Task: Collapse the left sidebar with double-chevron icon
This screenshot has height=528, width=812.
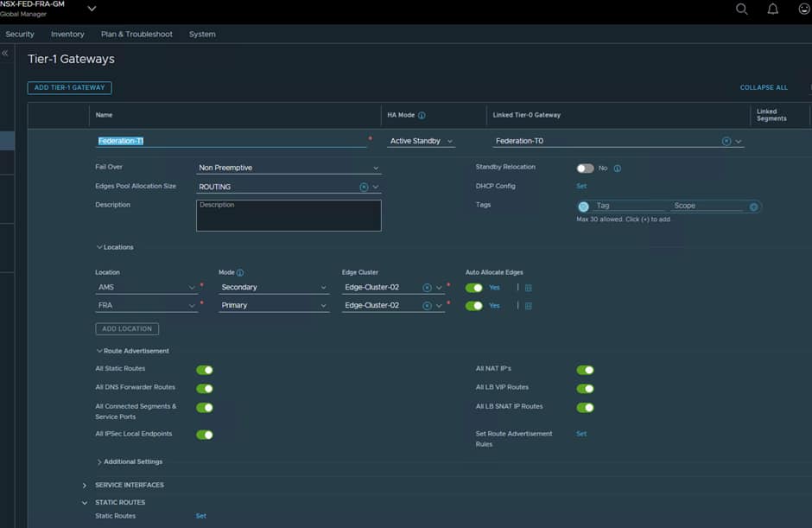Action: click(x=5, y=54)
